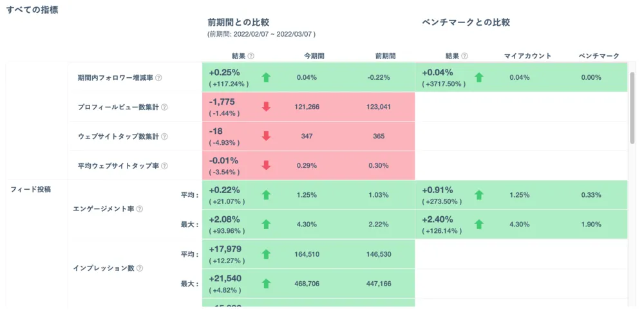The image size is (644, 314).
Task: Click help icon beside インプレッション数
Action: 140,268
